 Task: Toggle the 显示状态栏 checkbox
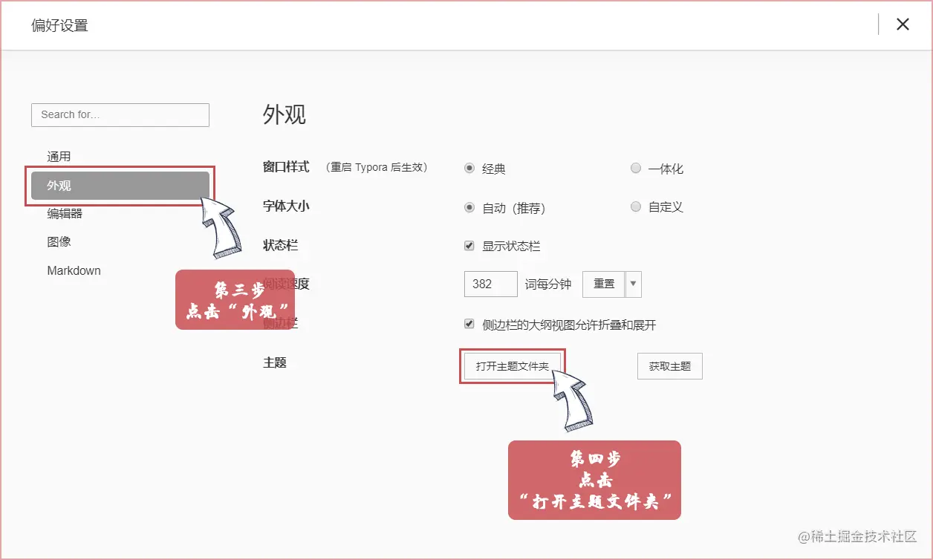coord(469,246)
